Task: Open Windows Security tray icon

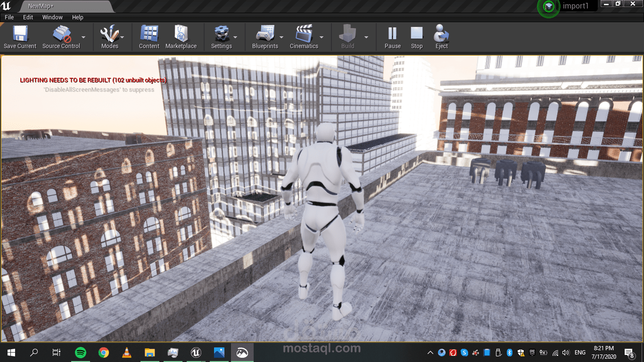Action: (521, 353)
